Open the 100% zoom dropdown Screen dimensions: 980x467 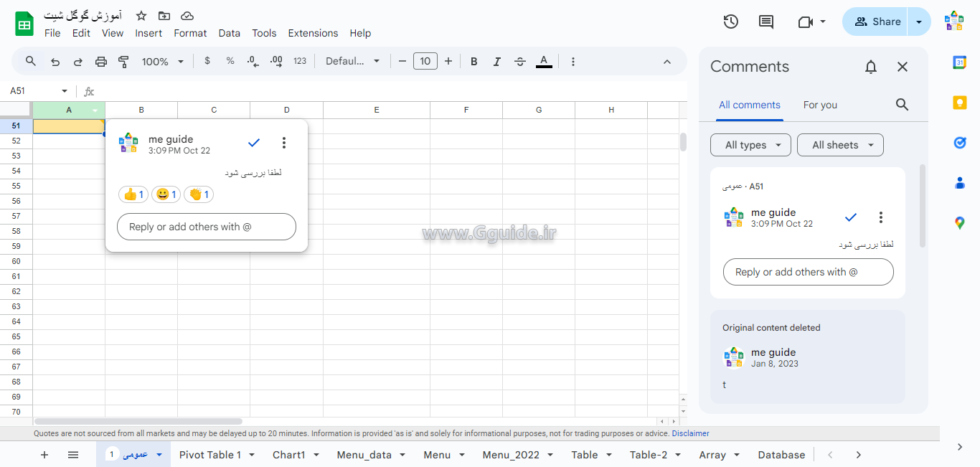coord(163,62)
